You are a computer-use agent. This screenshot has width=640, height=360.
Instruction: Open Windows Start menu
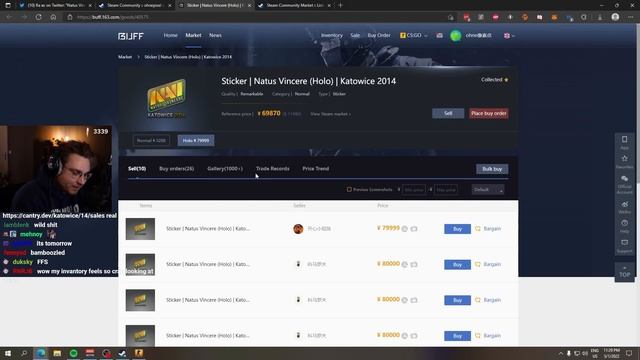[7, 353]
